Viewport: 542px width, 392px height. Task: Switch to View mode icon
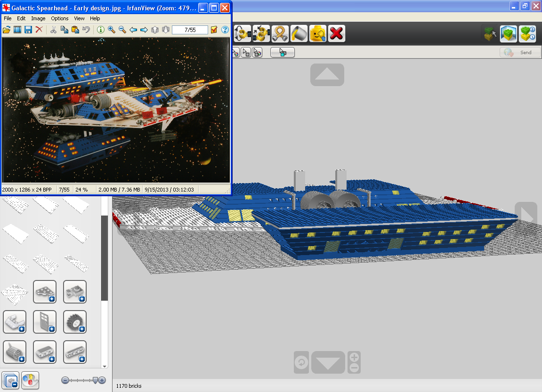click(x=509, y=34)
